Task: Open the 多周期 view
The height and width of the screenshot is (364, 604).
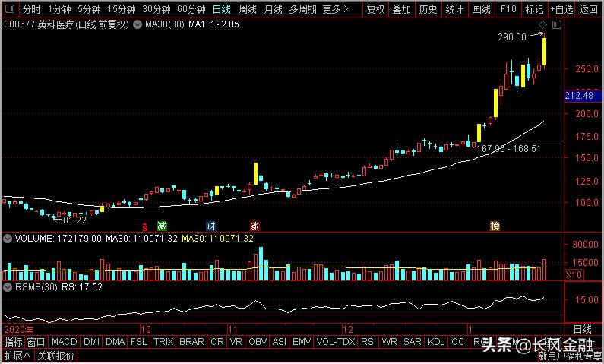Action: click(302, 9)
